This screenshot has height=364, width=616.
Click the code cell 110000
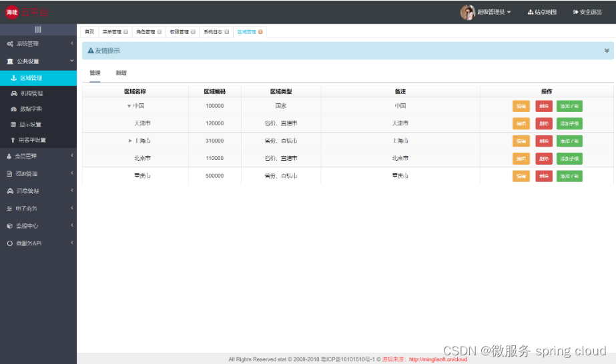(214, 158)
